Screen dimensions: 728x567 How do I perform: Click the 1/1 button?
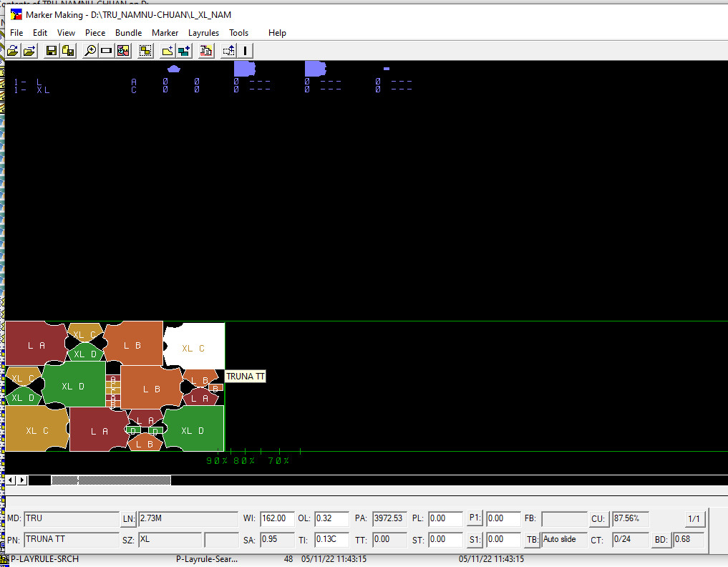tap(694, 518)
